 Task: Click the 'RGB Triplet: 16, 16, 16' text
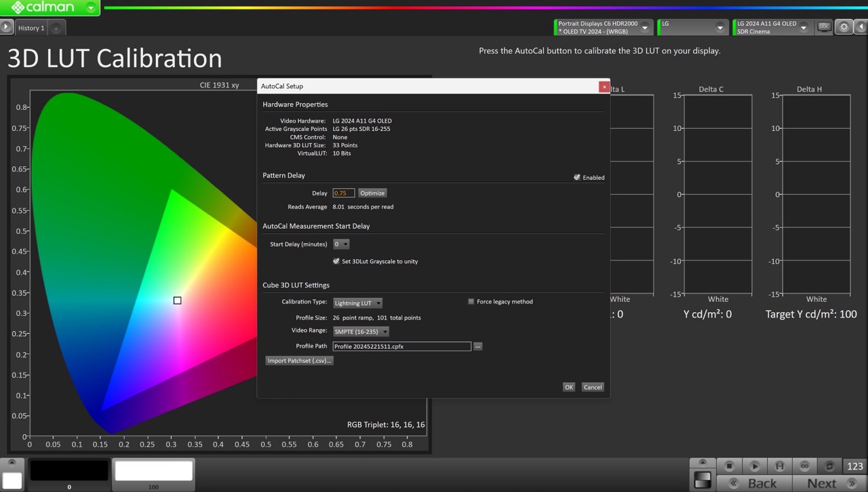(x=386, y=425)
